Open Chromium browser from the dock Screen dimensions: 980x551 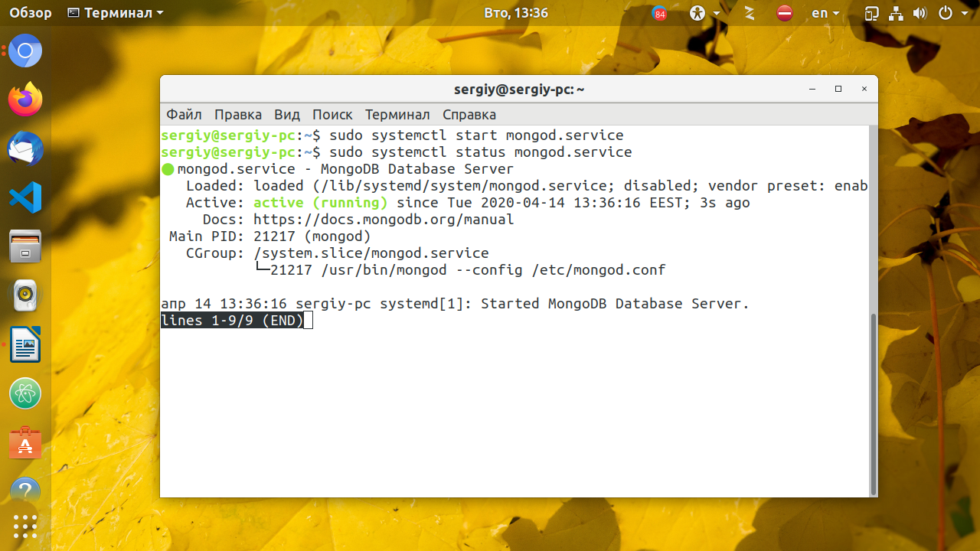click(x=25, y=51)
